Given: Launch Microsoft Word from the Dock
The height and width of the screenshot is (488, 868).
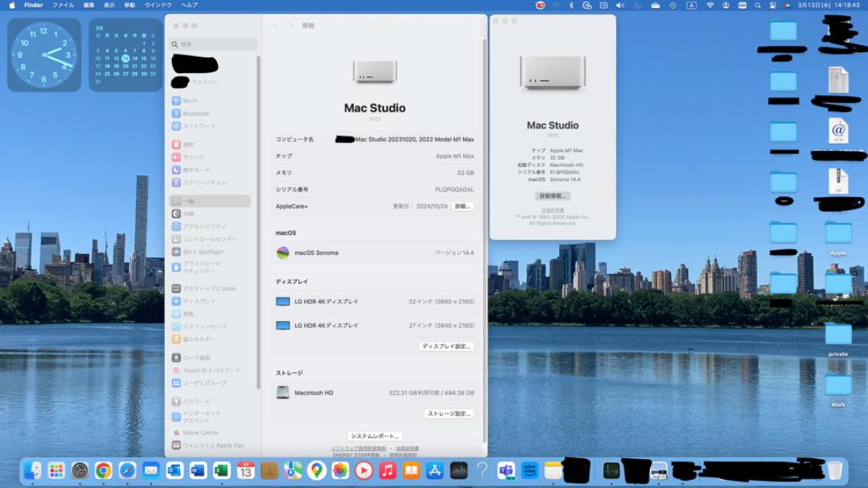Looking at the screenshot, I should (x=198, y=471).
